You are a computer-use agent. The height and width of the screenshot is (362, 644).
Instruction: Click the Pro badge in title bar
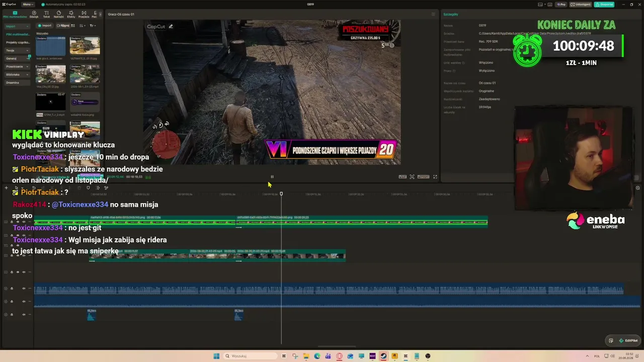[561, 5]
